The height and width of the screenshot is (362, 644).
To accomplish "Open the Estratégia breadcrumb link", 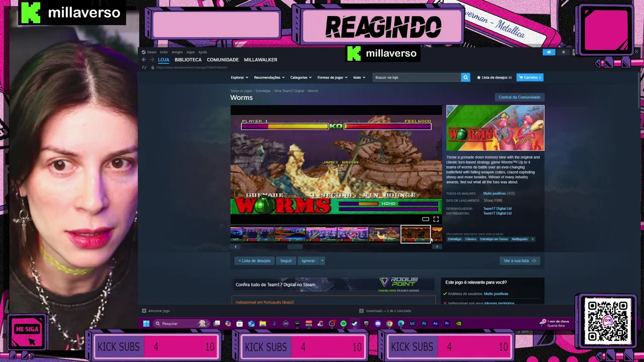I will point(263,91).
